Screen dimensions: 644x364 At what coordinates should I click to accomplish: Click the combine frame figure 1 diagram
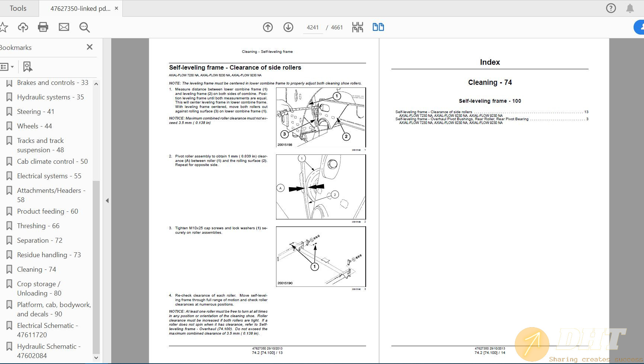click(321, 117)
